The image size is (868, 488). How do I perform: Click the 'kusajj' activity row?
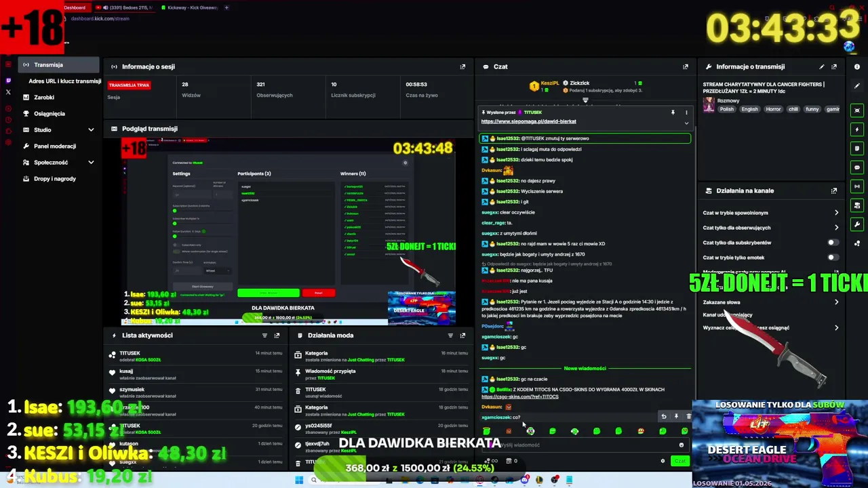click(197, 375)
